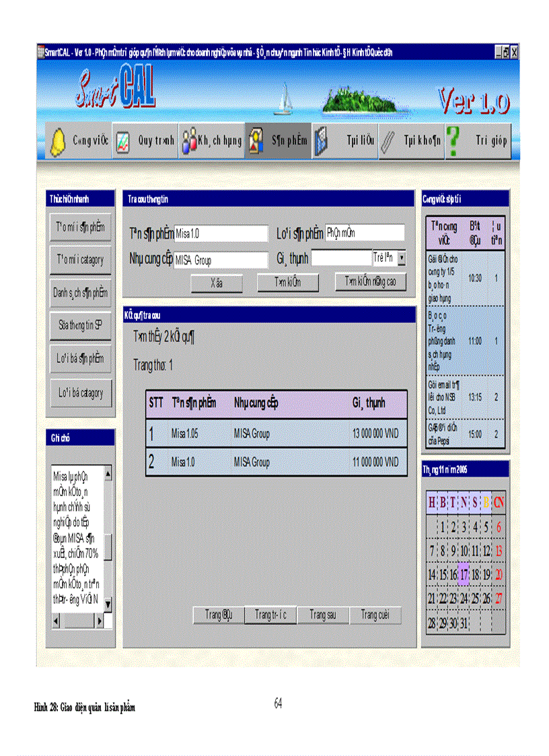Click the 10:30 task in the upcoming list
This screenshot has width=549, height=756.
pos(464,277)
